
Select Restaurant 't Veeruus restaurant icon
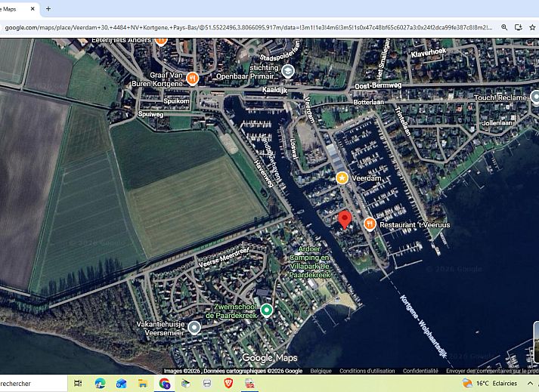tap(370, 224)
